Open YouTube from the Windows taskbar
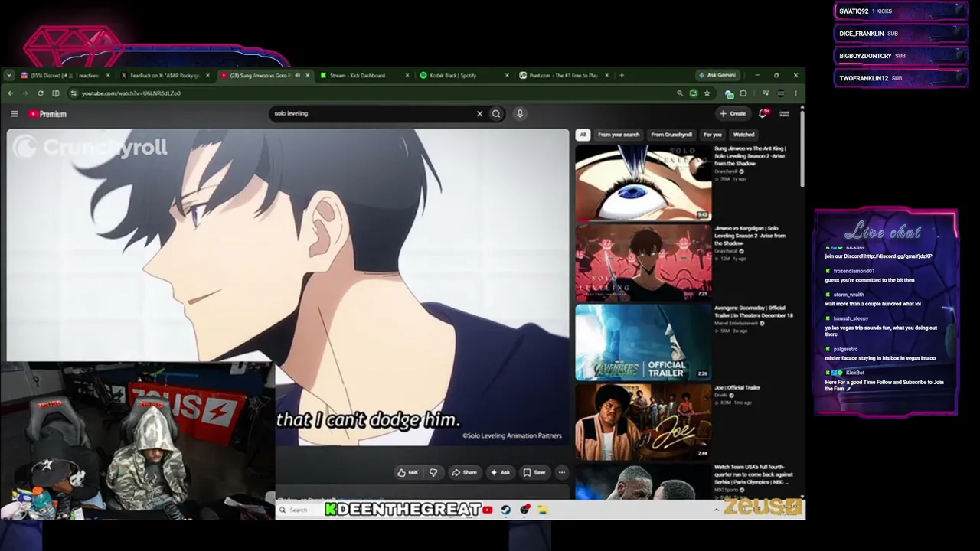 488,510
